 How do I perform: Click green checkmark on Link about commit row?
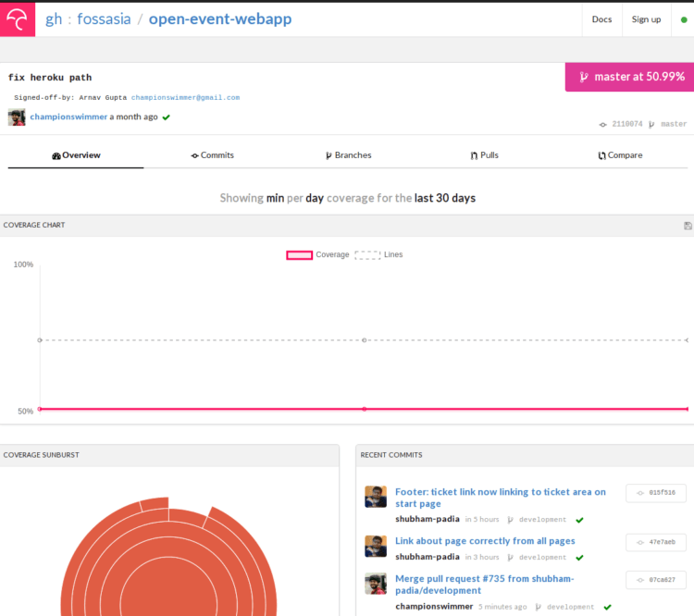coord(579,558)
